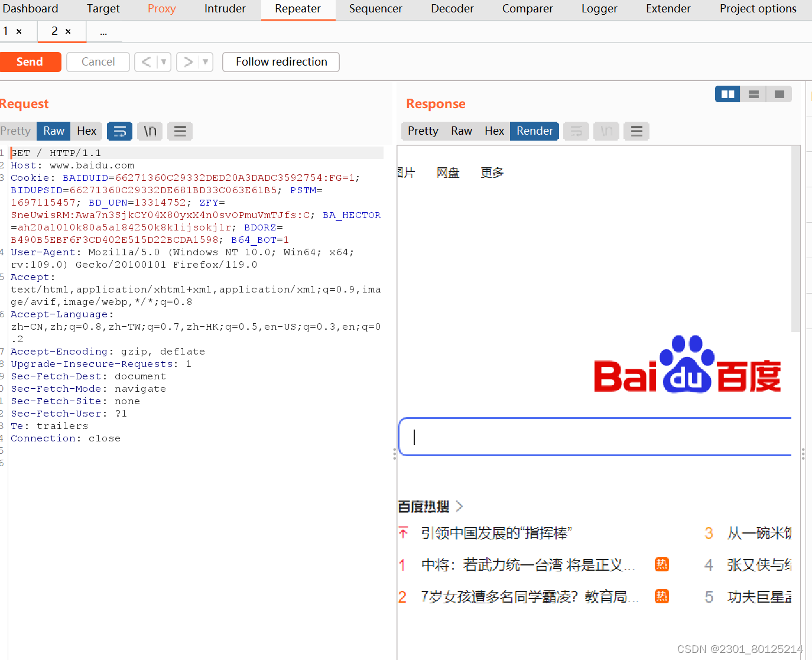The height and width of the screenshot is (660, 812).
Task: Open the Target tab
Action: [x=103, y=9]
